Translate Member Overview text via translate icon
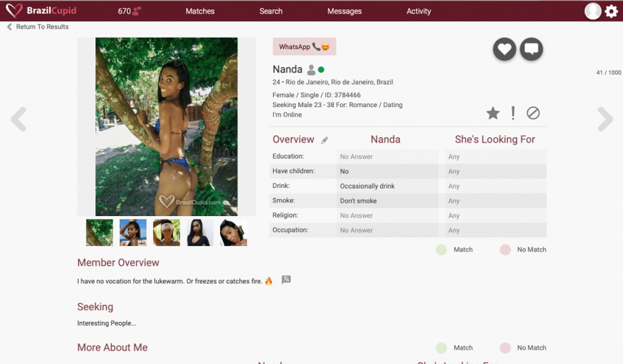 tap(286, 280)
